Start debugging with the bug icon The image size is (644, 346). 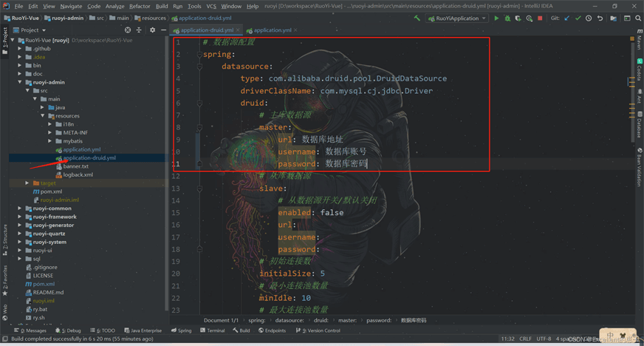coord(507,18)
